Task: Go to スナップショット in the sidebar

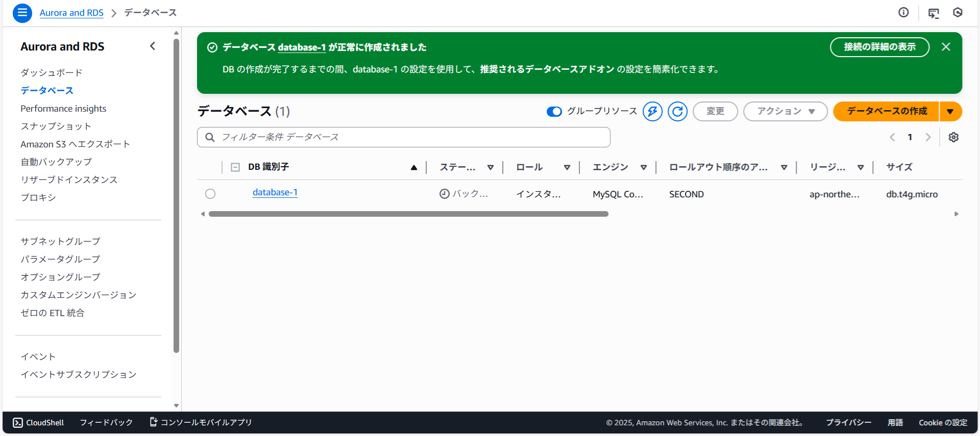Action: (x=56, y=126)
